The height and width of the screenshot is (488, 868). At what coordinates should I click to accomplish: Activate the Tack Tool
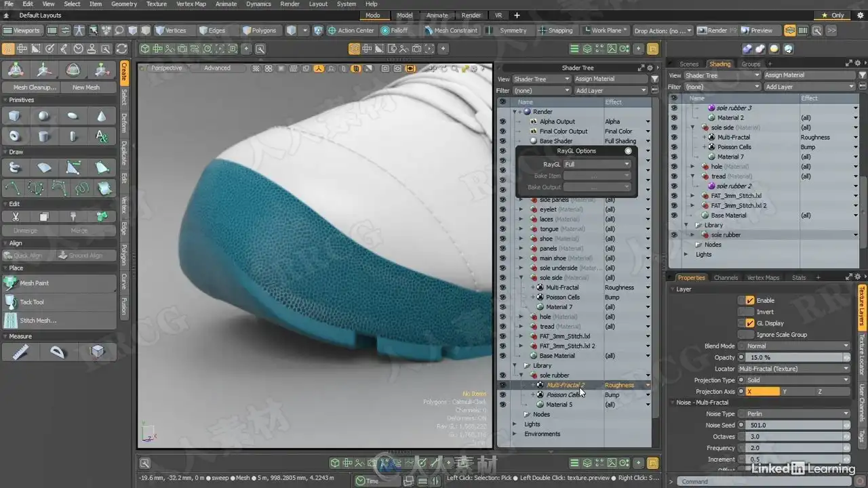[59, 302]
